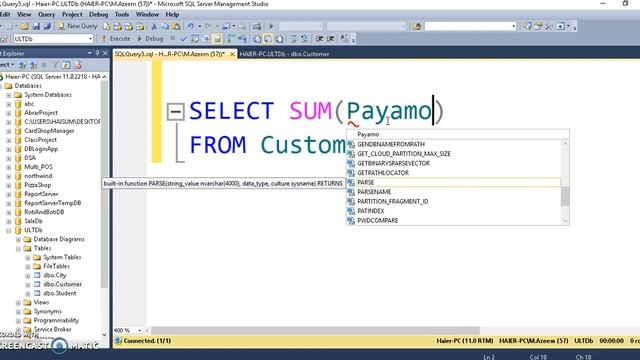Select the dbo.City table
The height and width of the screenshot is (360, 640).
(55, 275)
